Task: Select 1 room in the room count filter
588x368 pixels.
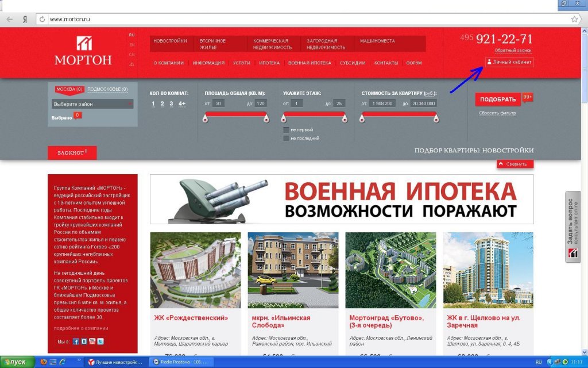Action: [153, 104]
